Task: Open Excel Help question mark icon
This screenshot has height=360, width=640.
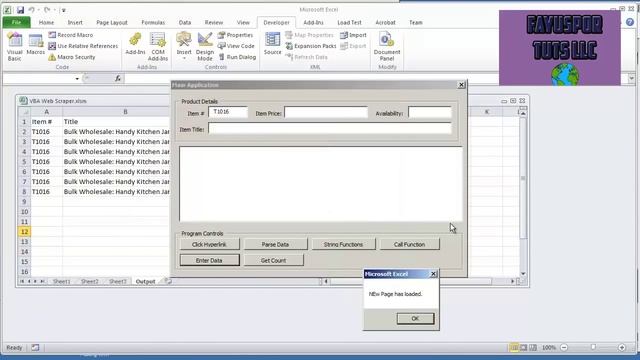Action: point(630,22)
